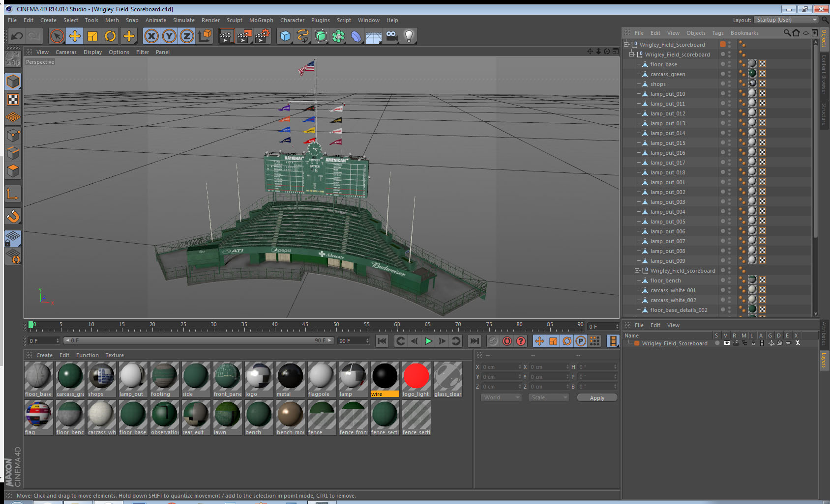Select the lamp_out_010 object
Image resolution: width=830 pixels, height=504 pixels.
(x=668, y=94)
